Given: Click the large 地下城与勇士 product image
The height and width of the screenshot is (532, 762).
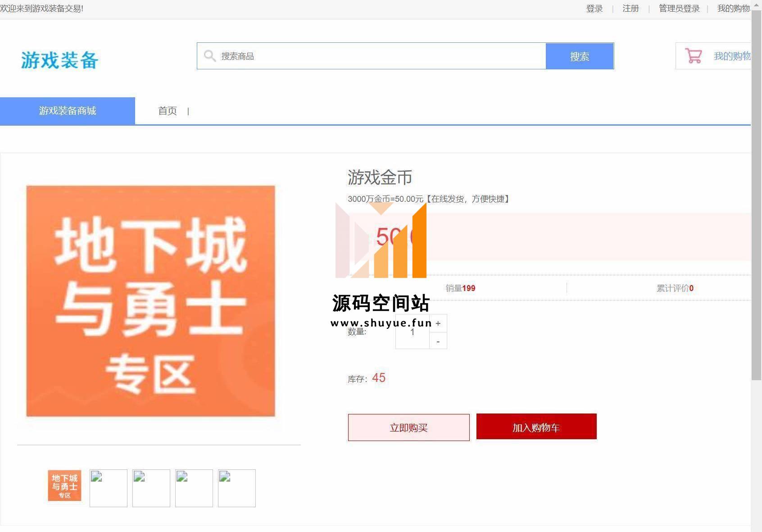Looking at the screenshot, I should pos(151,301).
